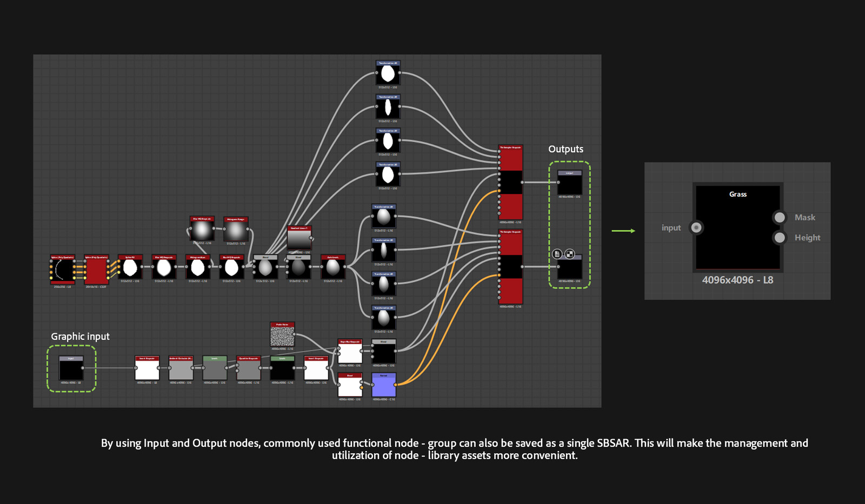Select the bottommost Transformation 2D node
865x504 pixels.
(384, 318)
